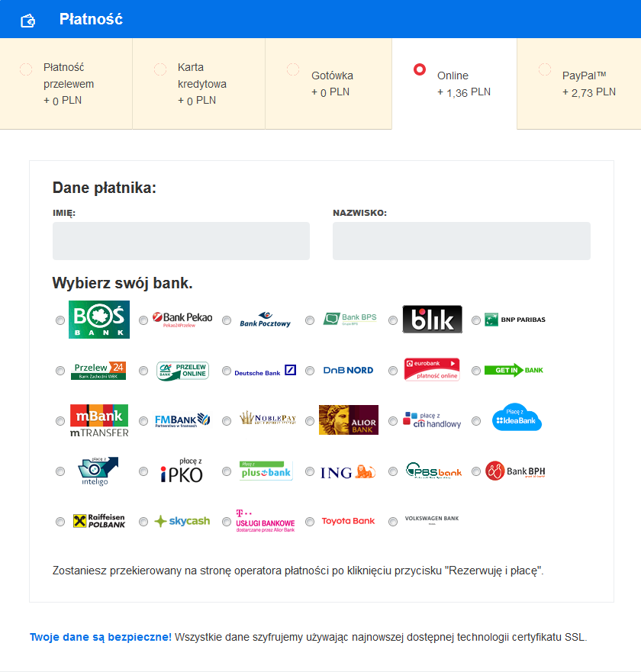Click the iPKO logo
The width and height of the screenshot is (641, 672).
[182, 471]
